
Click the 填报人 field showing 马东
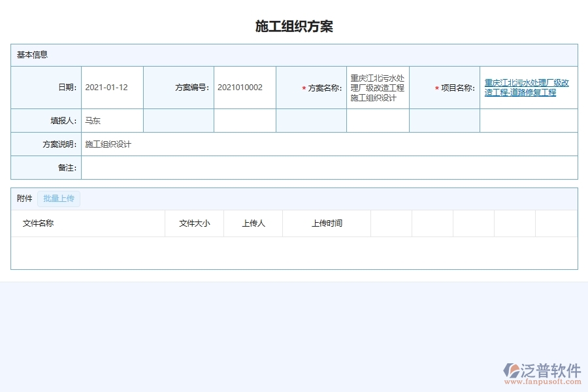coord(111,120)
